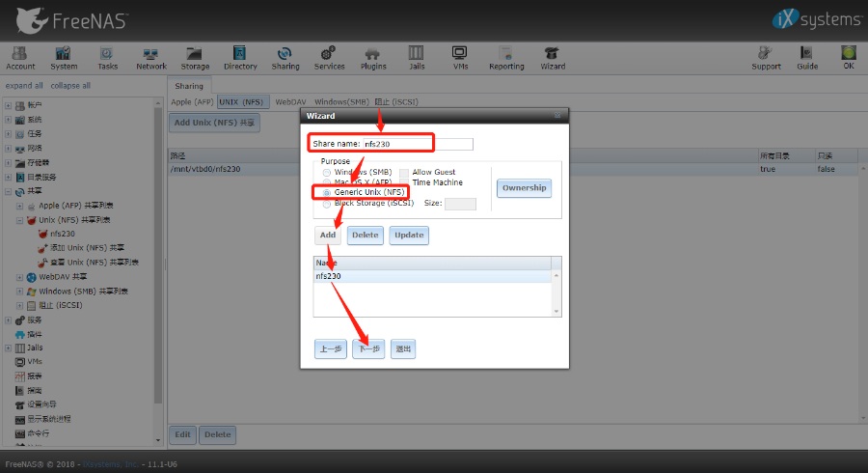This screenshot has height=473, width=868.
Task: Choose Generic Unix (NFS) purpose radio
Action: 327,193
